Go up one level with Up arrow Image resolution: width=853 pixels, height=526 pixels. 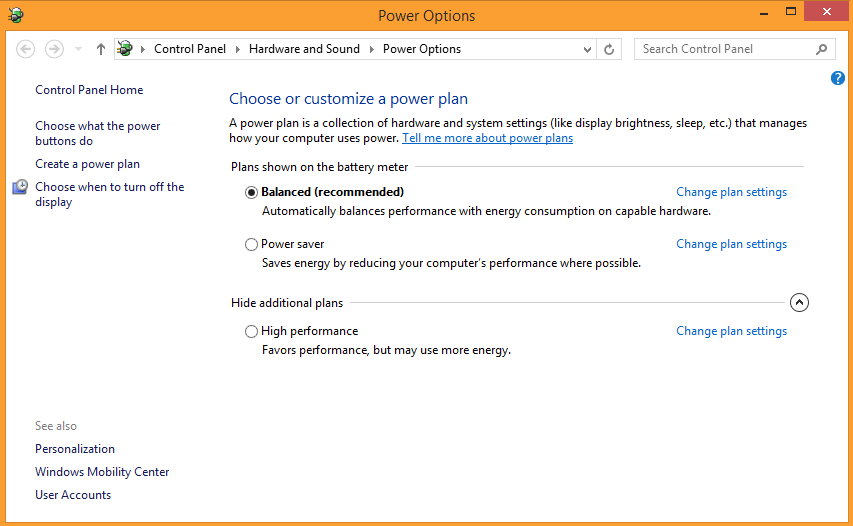101,49
